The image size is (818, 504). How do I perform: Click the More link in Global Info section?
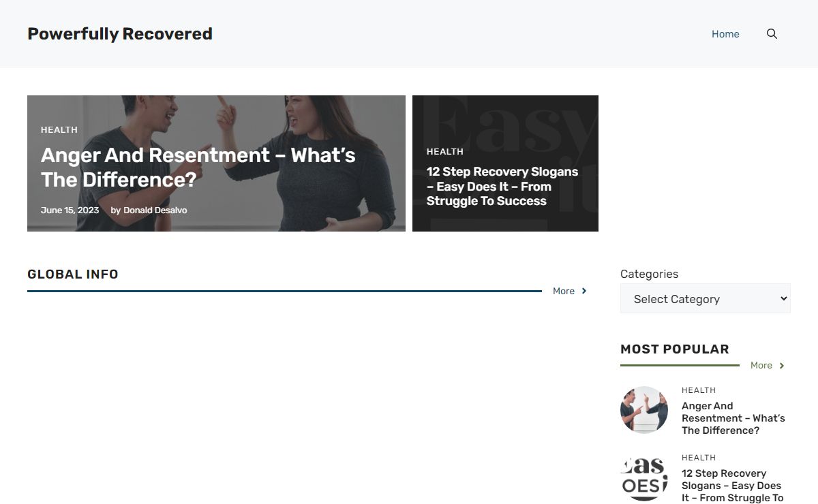pos(564,292)
